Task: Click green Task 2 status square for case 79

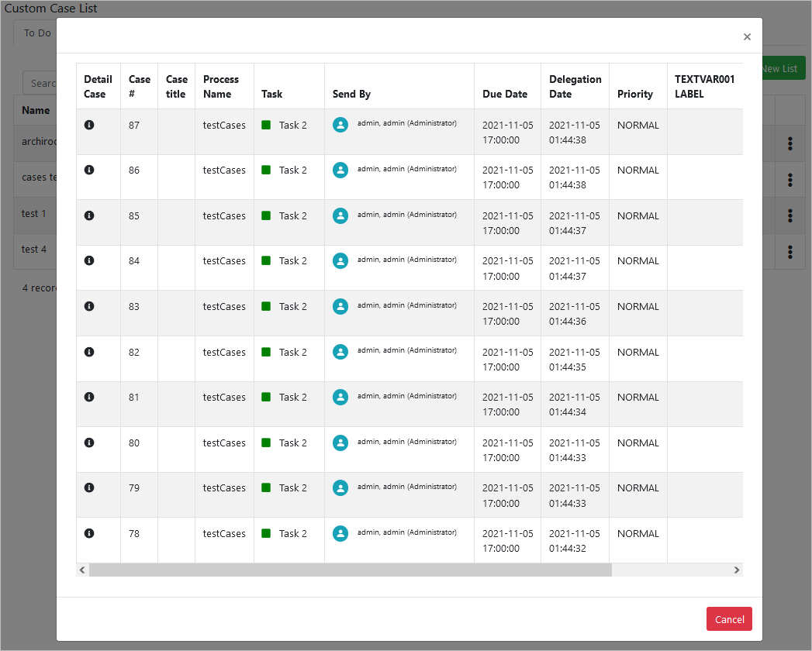Action: [266, 488]
